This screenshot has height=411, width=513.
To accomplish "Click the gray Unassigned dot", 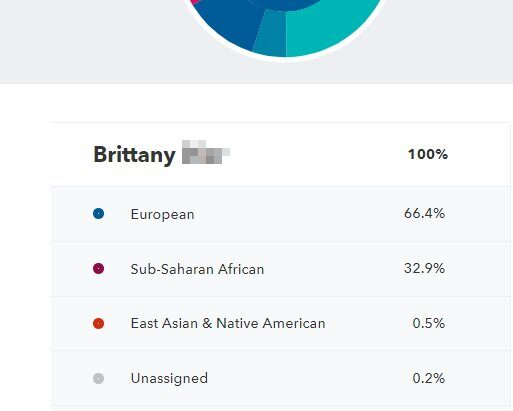I will click(x=98, y=378).
